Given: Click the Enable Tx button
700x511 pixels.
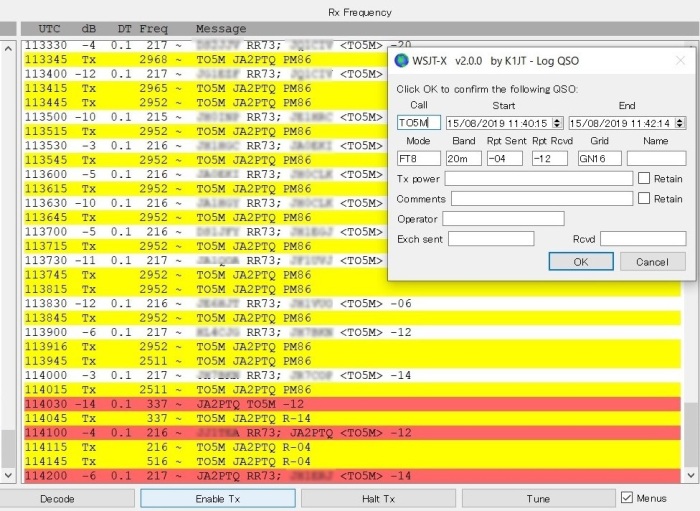Looking at the screenshot, I should [x=218, y=499].
